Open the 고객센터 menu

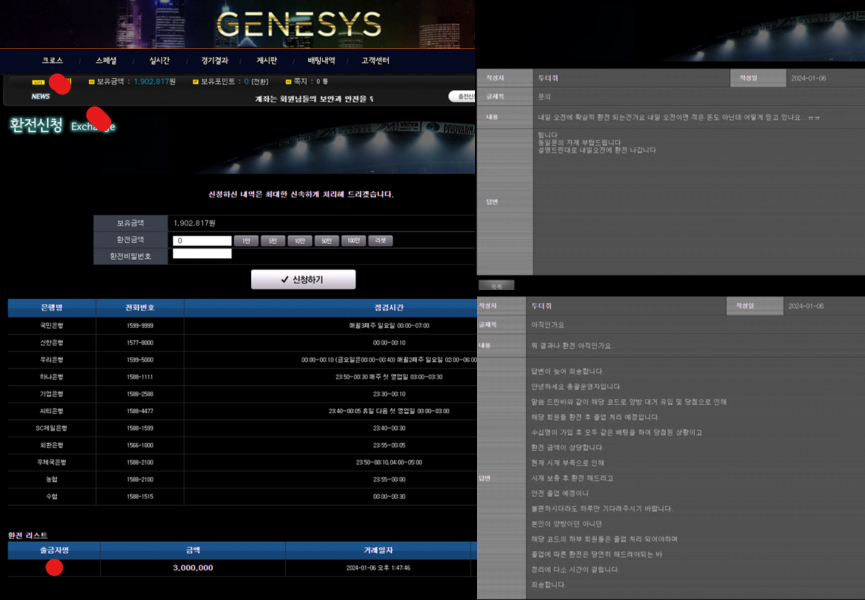click(375, 61)
